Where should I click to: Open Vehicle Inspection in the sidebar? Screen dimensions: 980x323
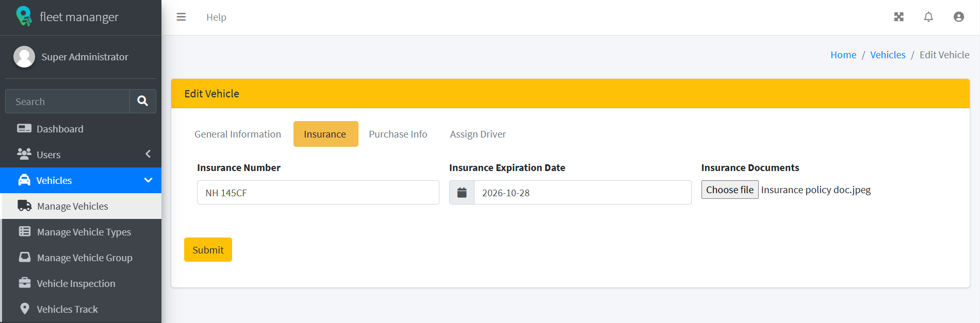point(76,283)
